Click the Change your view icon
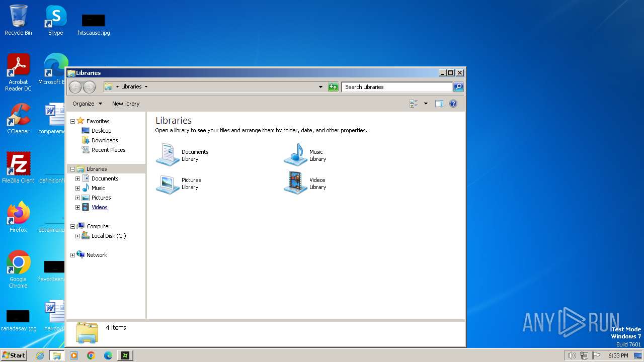The image size is (644, 362). tap(414, 104)
